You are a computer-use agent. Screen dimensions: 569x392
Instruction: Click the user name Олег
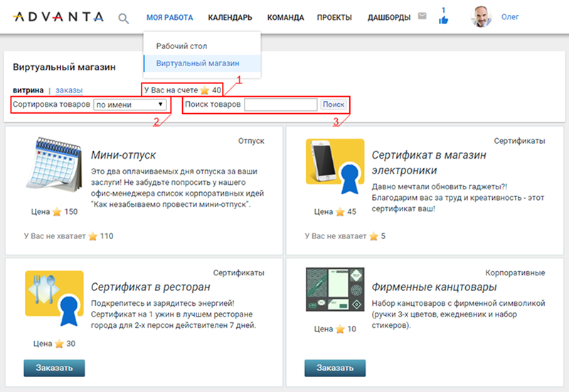coord(510,16)
